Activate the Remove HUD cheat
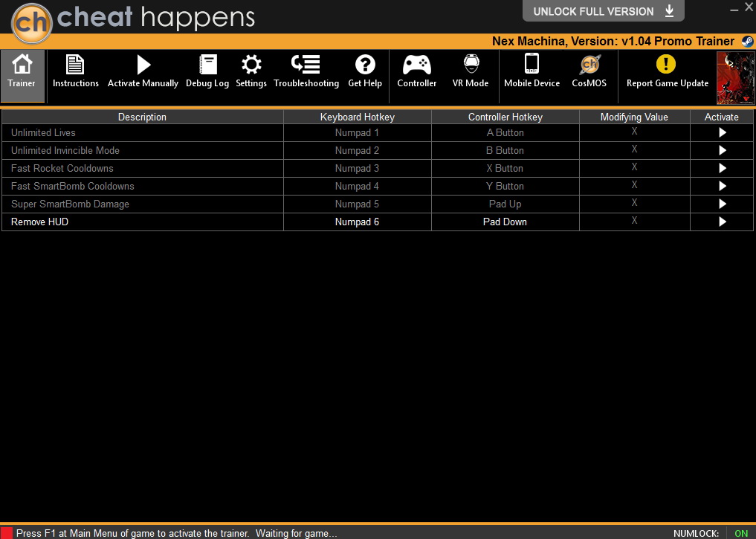 (722, 222)
